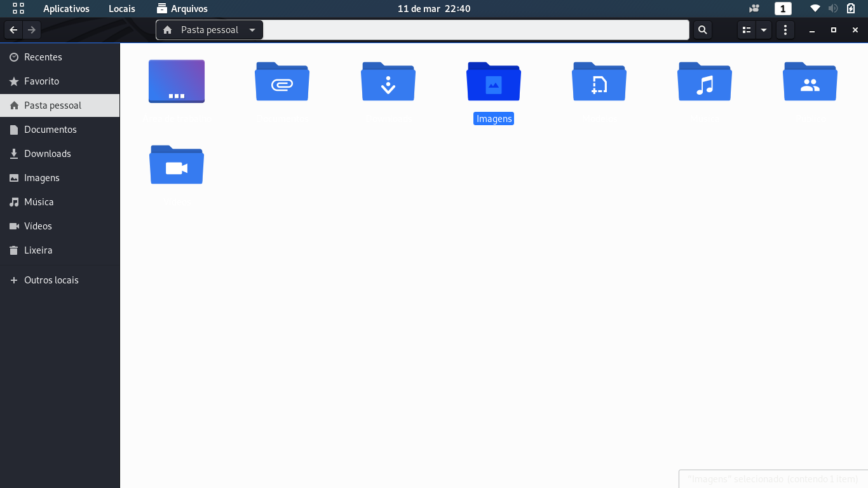Image resolution: width=868 pixels, height=488 pixels.
Task: Open the Locais menu
Action: (x=122, y=9)
